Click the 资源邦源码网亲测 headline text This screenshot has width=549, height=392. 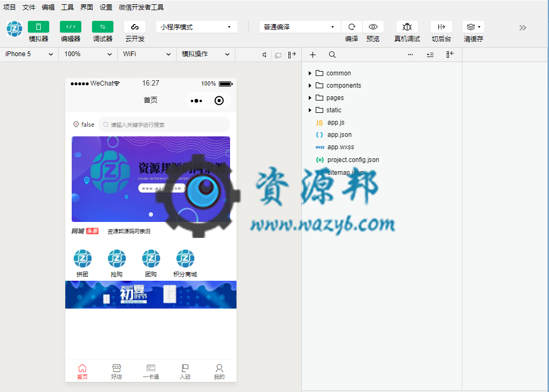(x=129, y=232)
